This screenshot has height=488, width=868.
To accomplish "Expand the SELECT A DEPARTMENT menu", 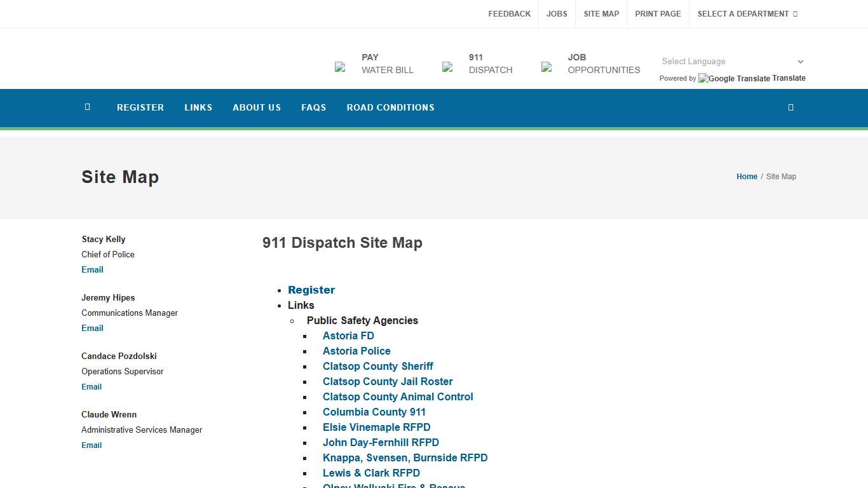I will click(742, 13).
